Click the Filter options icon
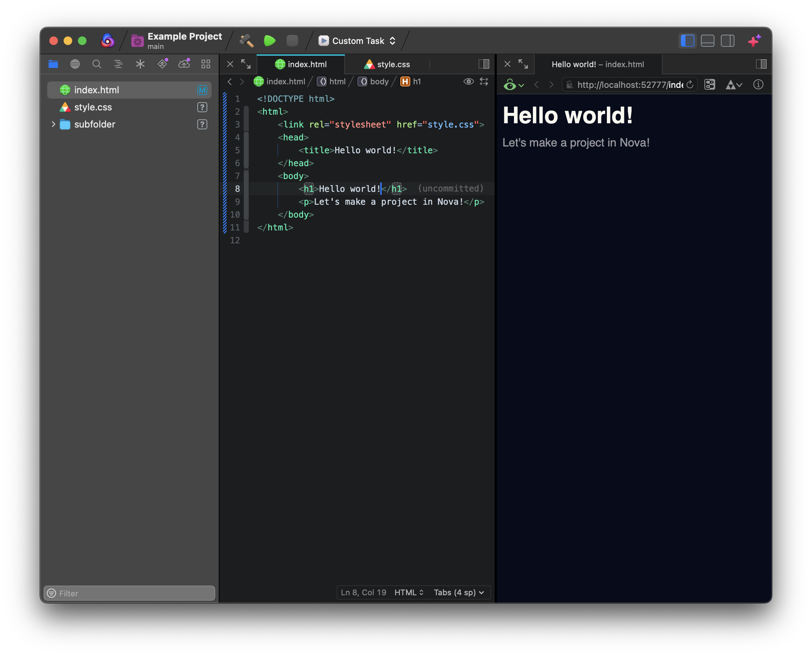The width and height of the screenshot is (812, 656). point(51,593)
